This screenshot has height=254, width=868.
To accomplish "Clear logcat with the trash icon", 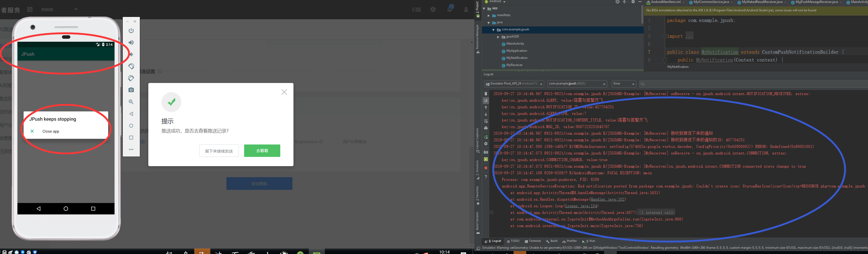I will (x=486, y=94).
